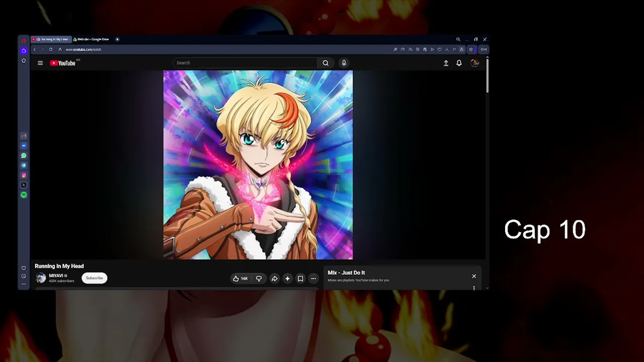Share the video using the arrow icon

click(275, 279)
